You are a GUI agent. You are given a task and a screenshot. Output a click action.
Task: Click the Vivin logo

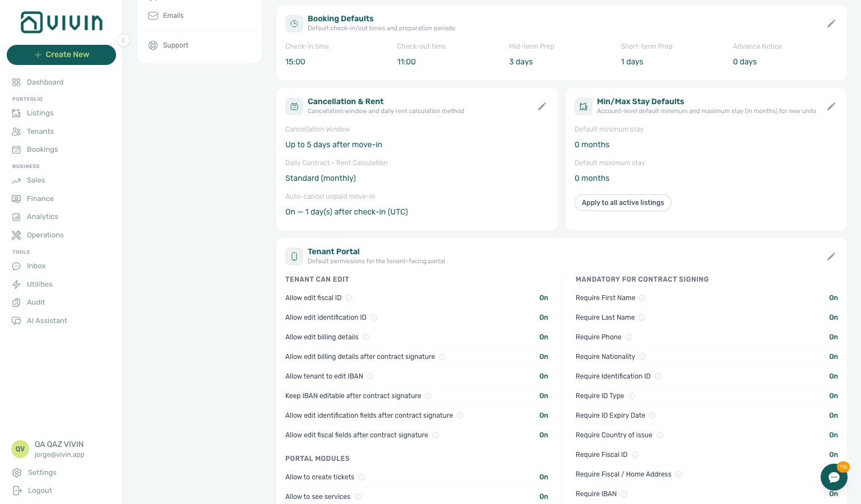(62, 22)
